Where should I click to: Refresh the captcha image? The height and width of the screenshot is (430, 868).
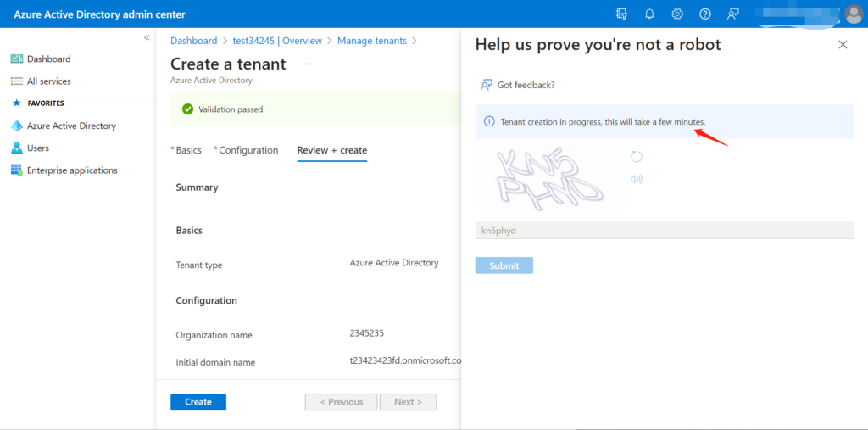pos(637,157)
